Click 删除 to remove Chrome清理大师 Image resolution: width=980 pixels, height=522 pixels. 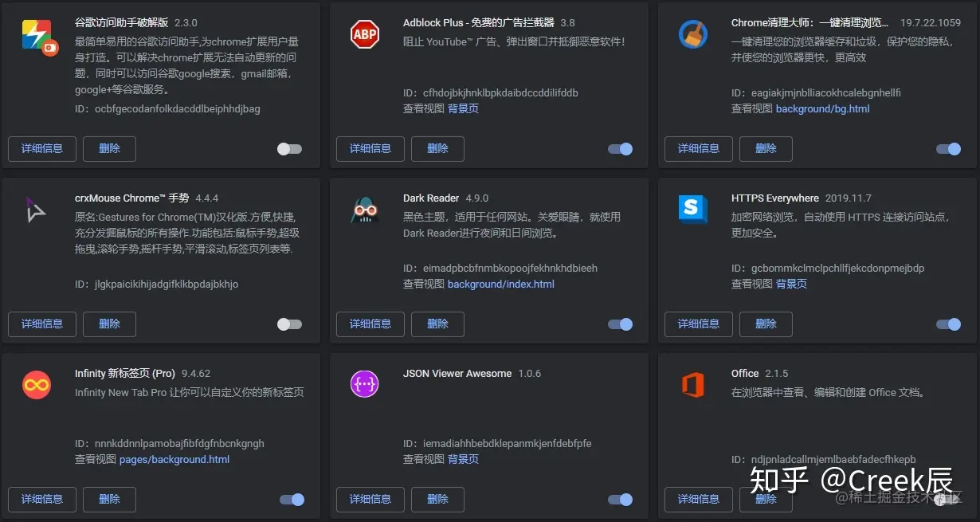pyautogui.click(x=766, y=148)
